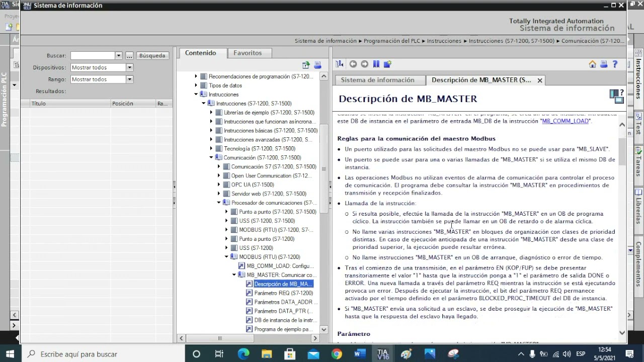This screenshot has width=644, height=362.
Task: Select Programa de ejemplo pa... item
Action: click(x=283, y=329)
